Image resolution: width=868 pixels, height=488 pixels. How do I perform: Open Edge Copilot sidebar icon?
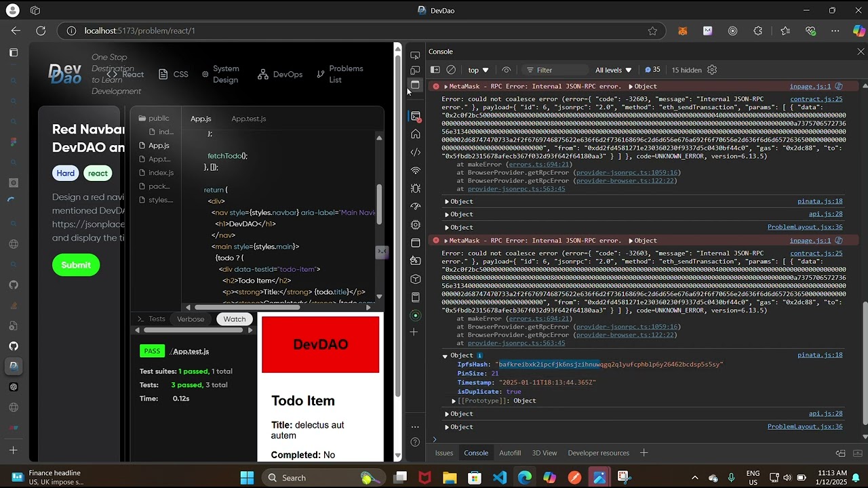click(x=859, y=30)
